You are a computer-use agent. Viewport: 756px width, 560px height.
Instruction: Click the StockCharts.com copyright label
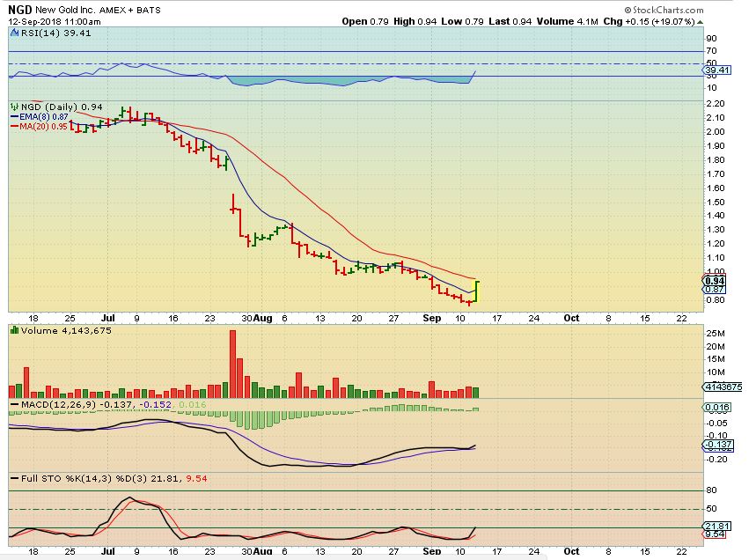coord(664,10)
